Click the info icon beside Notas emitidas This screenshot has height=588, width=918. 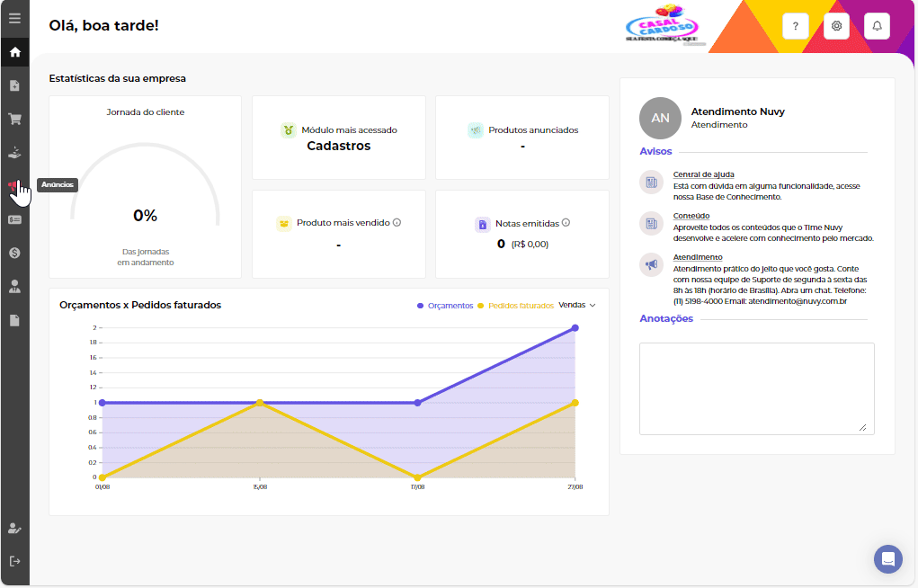point(566,223)
